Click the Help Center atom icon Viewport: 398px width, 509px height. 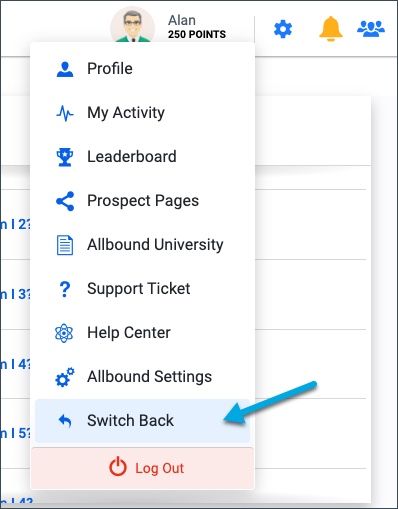64,333
